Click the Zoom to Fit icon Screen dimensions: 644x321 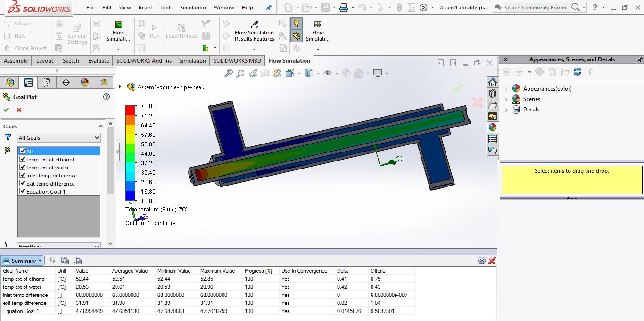coord(228,73)
